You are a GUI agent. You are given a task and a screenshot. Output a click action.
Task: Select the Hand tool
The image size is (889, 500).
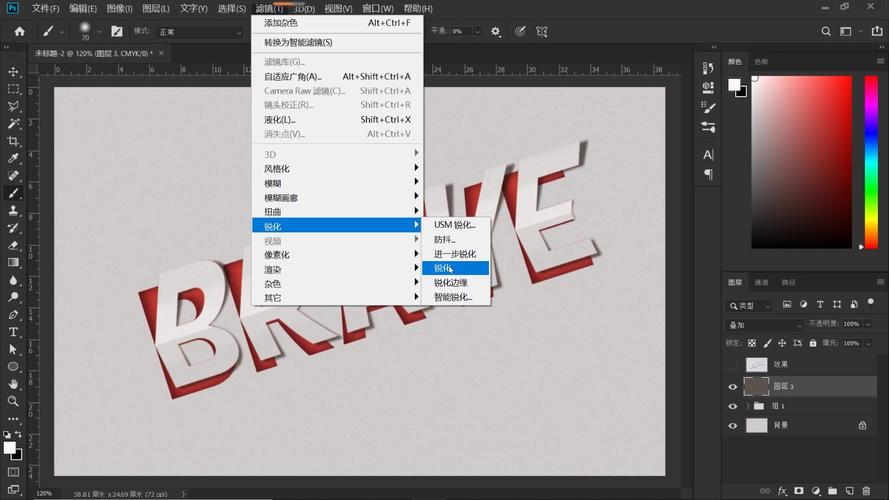click(x=13, y=384)
